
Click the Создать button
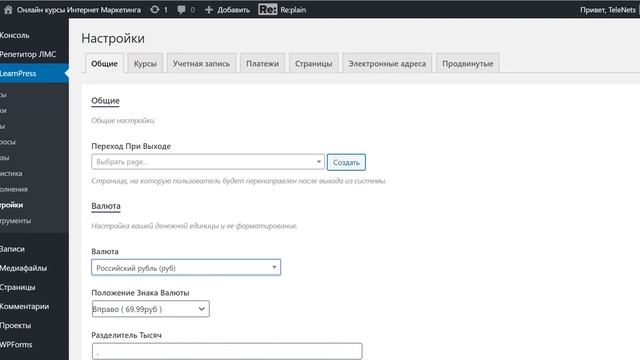coord(346,162)
